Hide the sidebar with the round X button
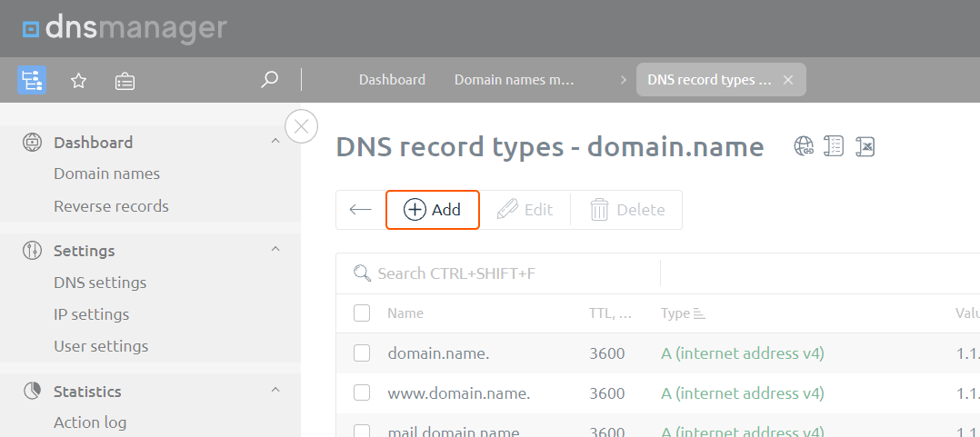980x437 pixels. coord(301,126)
